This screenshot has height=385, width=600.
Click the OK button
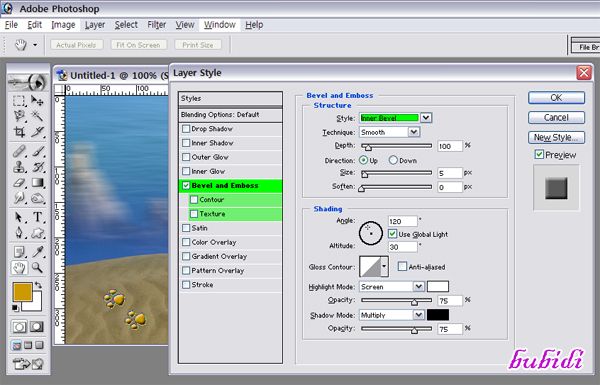tap(556, 98)
